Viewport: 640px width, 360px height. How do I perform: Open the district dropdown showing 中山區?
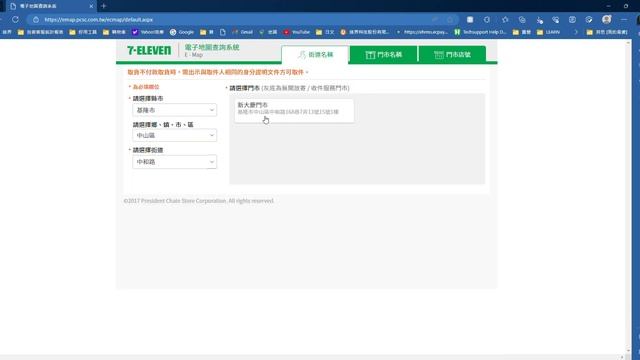pyautogui.click(x=174, y=136)
